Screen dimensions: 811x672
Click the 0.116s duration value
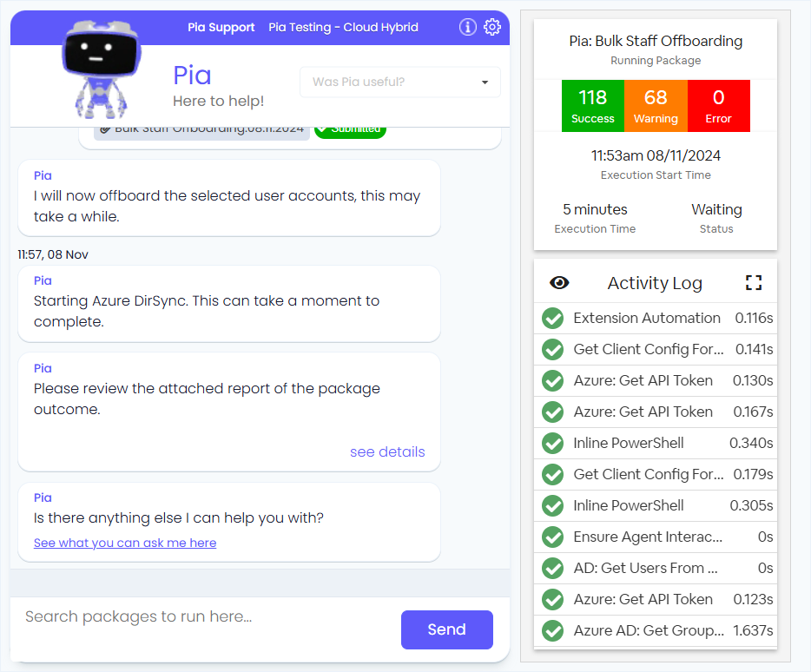point(754,318)
